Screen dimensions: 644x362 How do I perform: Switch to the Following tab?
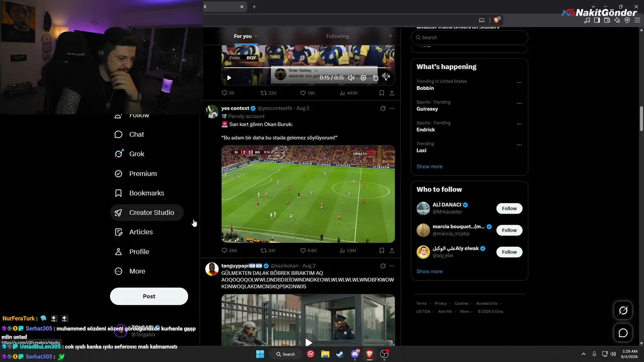point(338,36)
